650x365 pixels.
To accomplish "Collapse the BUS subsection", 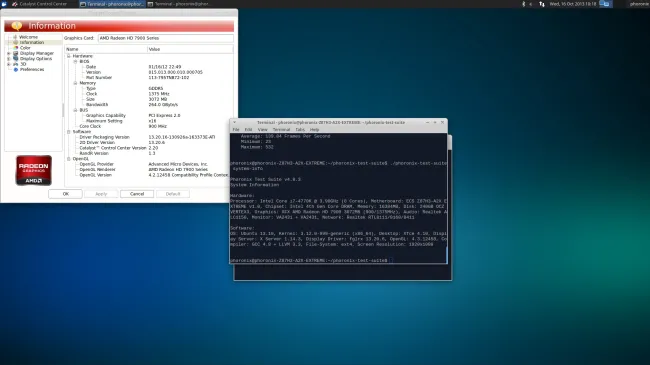I will (x=75, y=110).
